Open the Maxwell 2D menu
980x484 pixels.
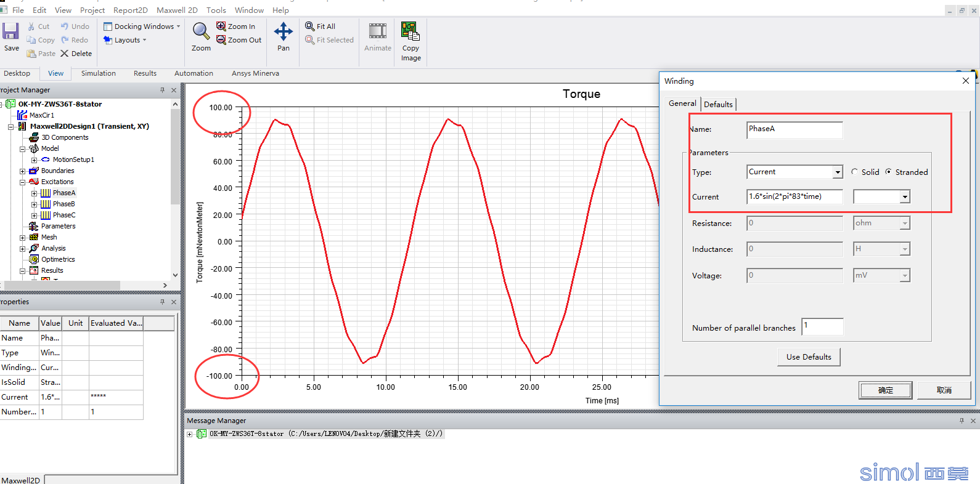(x=177, y=10)
